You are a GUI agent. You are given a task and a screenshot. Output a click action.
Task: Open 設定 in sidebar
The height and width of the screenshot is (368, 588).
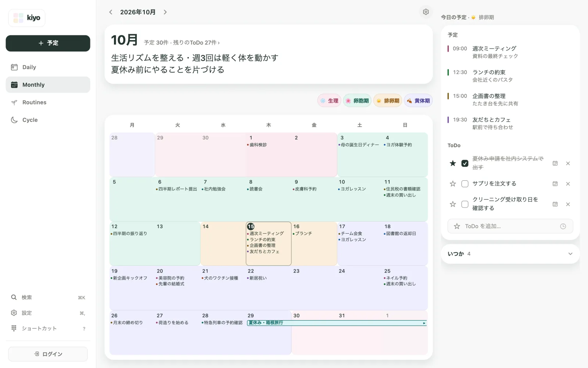[48, 313]
